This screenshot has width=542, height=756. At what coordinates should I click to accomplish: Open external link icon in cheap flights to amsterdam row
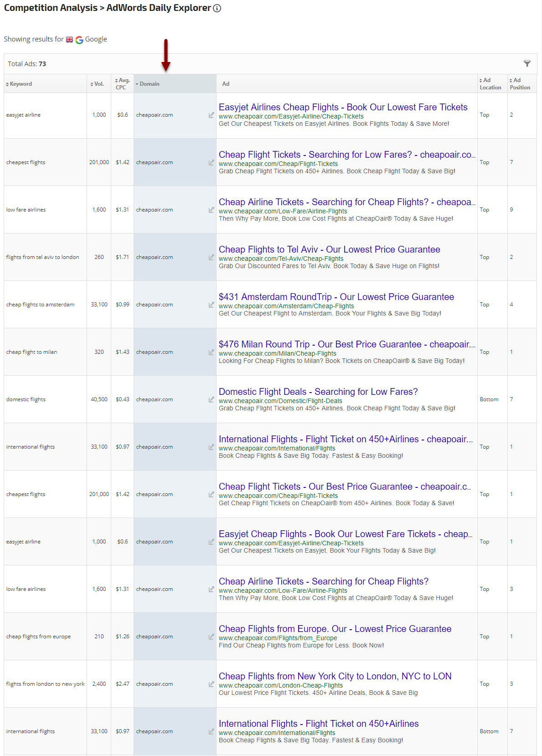[x=211, y=305]
